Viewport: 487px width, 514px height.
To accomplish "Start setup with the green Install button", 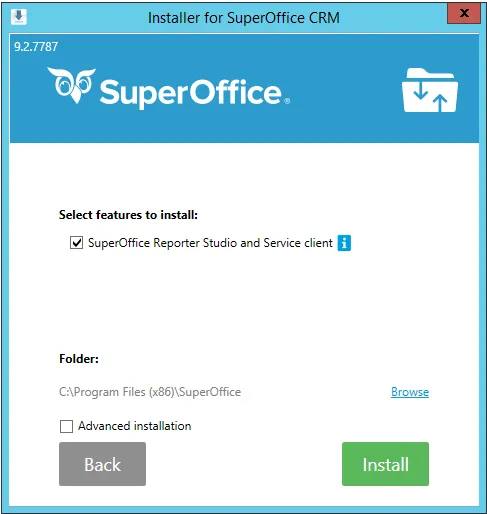I will click(385, 464).
